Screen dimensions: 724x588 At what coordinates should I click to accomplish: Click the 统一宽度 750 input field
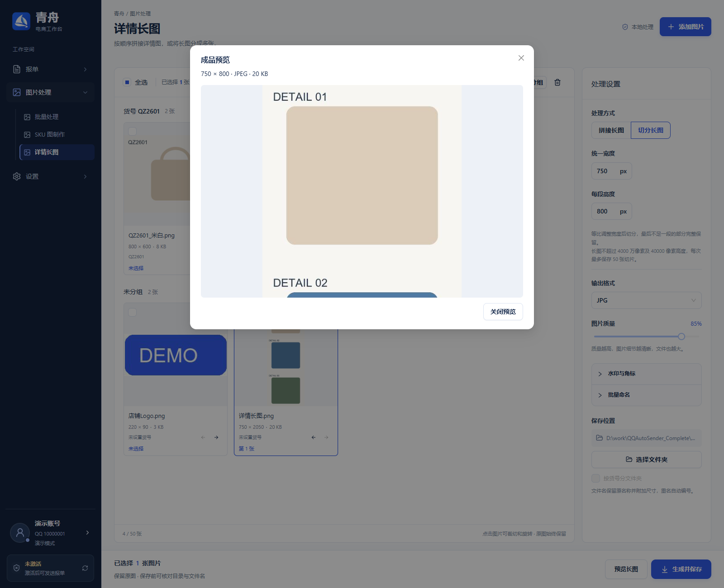click(x=611, y=171)
